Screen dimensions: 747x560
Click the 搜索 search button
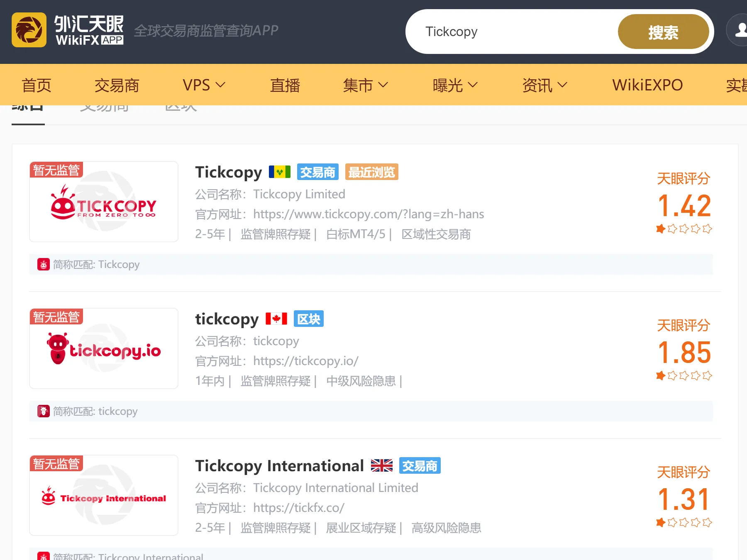(663, 32)
